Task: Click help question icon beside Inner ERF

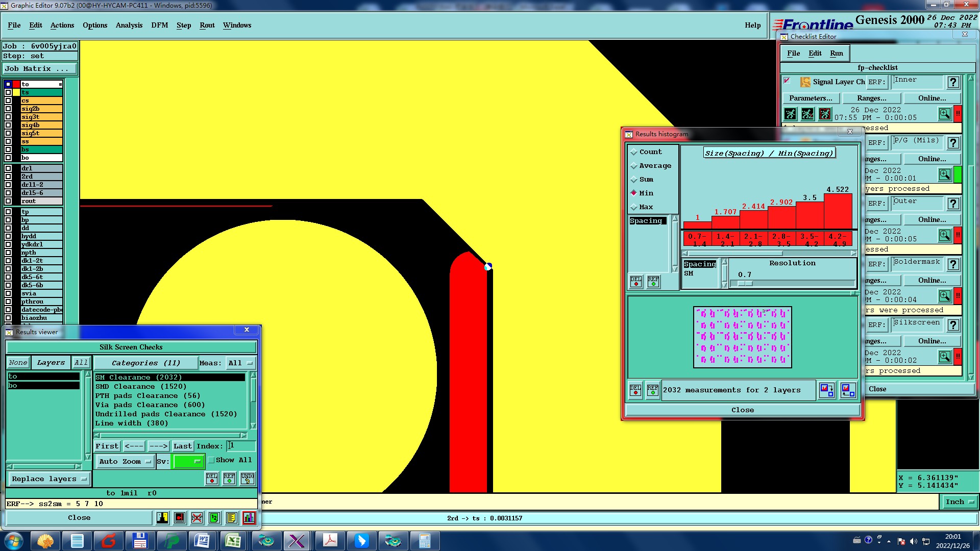Action: (x=952, y=82)
